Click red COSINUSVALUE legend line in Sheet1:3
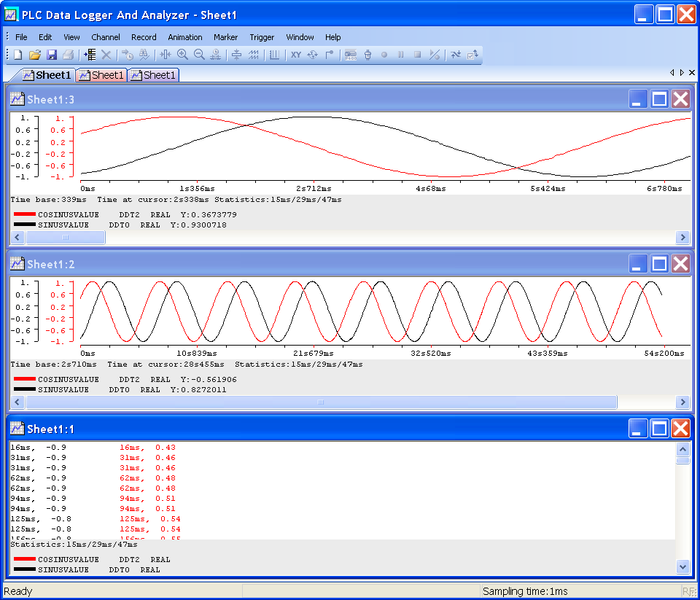 25,214
